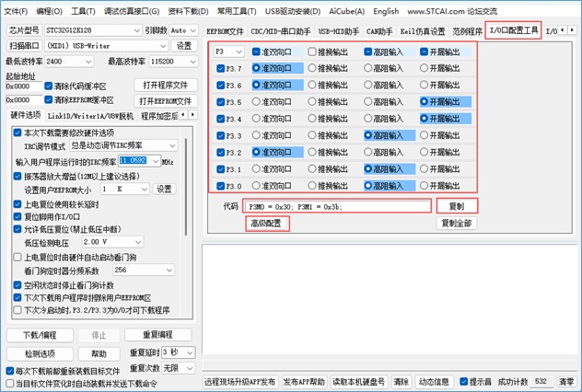Switch to the Keil仿真设置 tab

(423, 31)
